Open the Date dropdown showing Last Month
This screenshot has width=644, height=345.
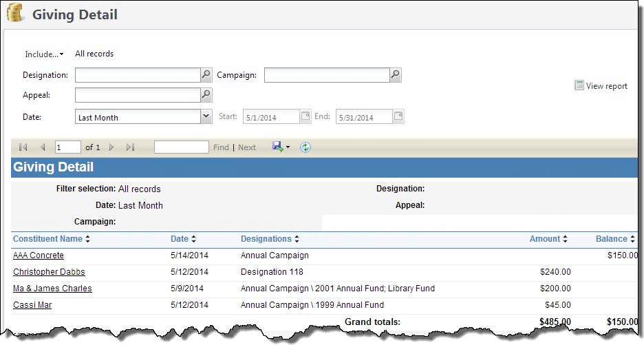pos(206,117)
